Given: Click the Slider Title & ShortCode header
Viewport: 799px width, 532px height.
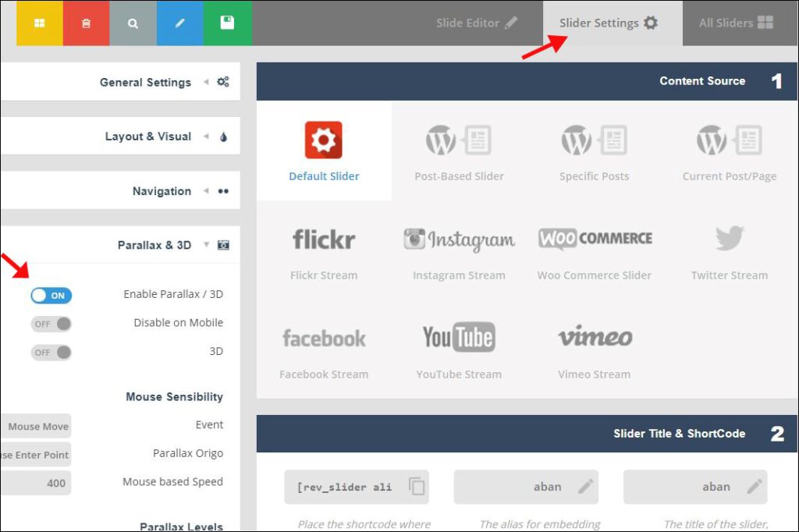Looking at the screenshot, I should 527,434.
